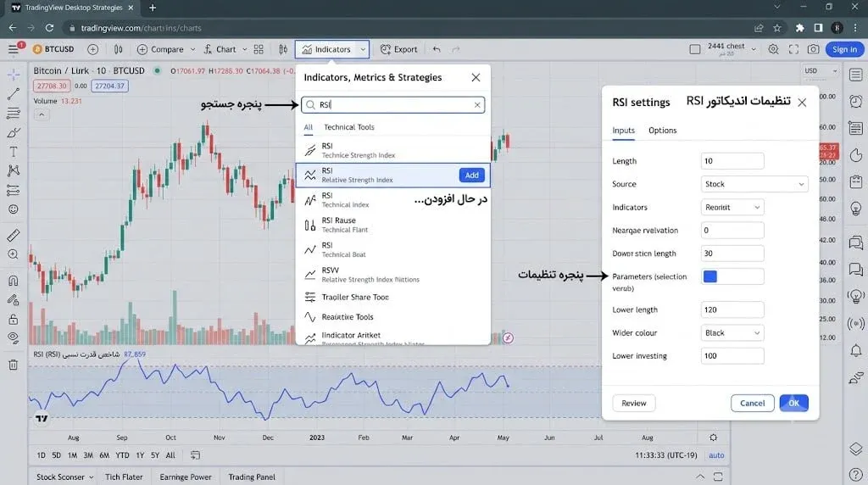This screenshot has height=485, width=868.
Task: Open the layout grid templates icon
Action: (x=259, y=49)
